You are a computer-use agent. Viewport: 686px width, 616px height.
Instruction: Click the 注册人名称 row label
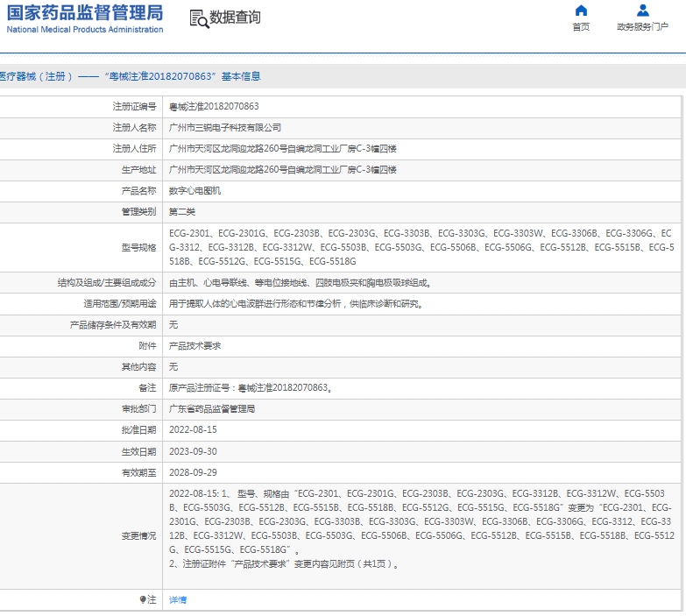click(134, 127)
